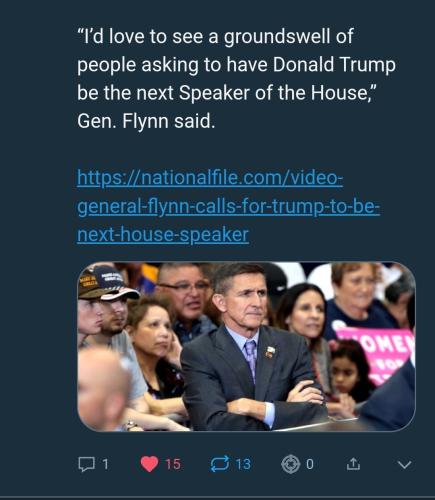Click the repost count number 13

243,464
